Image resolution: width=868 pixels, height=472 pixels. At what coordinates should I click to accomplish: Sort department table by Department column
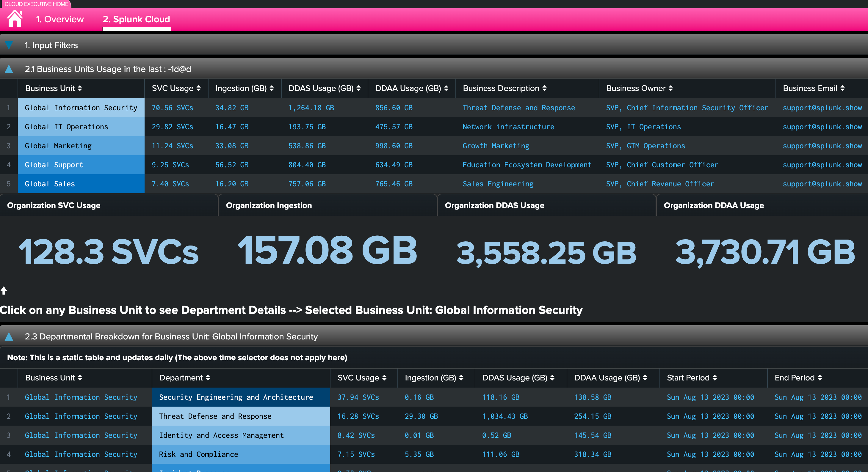pos(185,378)
